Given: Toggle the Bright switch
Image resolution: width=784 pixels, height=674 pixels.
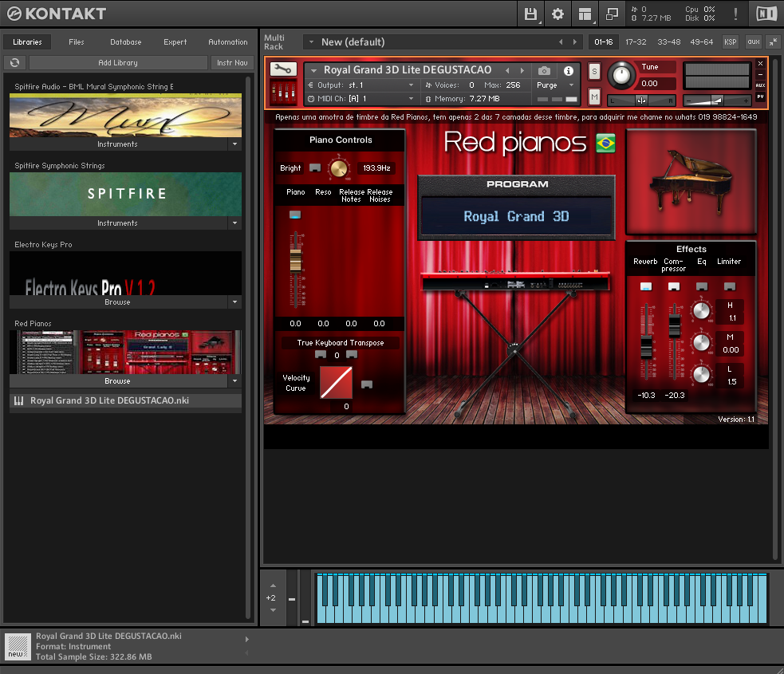Looking at the screenshot, I should point(315,168).
